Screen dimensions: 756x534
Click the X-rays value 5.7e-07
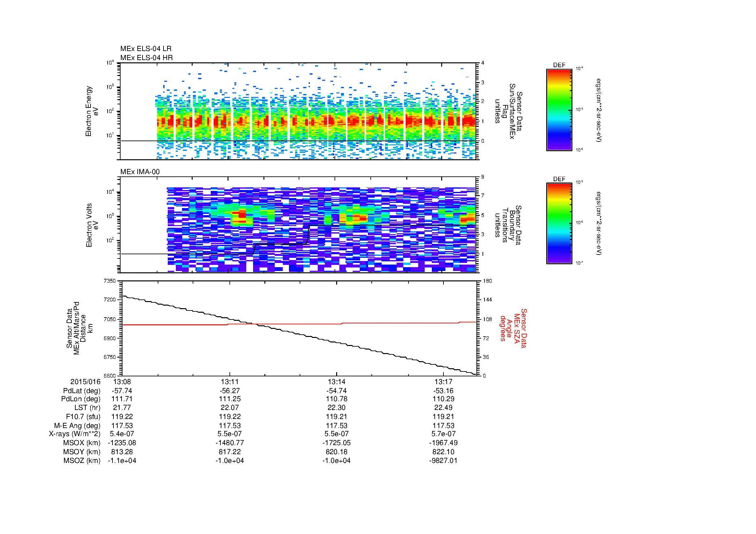point(443,434)
